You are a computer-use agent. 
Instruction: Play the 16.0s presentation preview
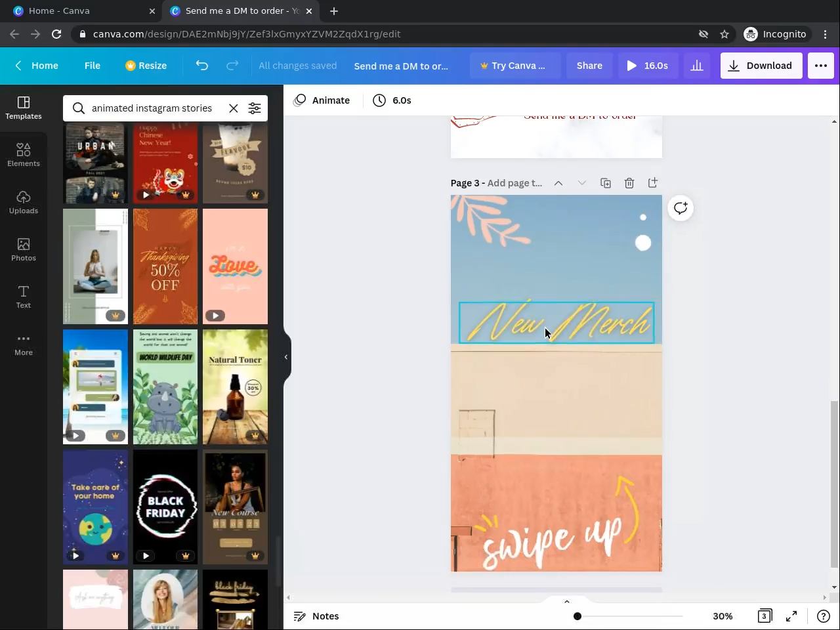click(648, 66)
